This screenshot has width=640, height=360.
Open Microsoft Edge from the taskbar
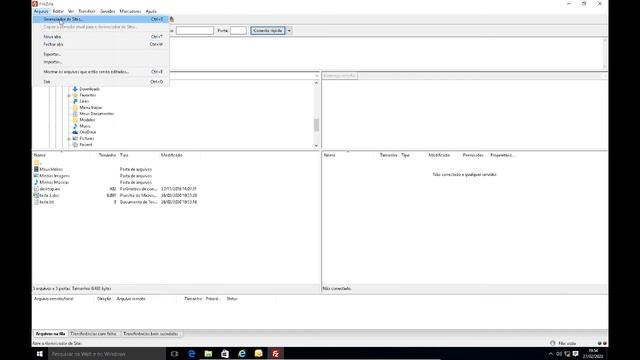coord(191,354)
